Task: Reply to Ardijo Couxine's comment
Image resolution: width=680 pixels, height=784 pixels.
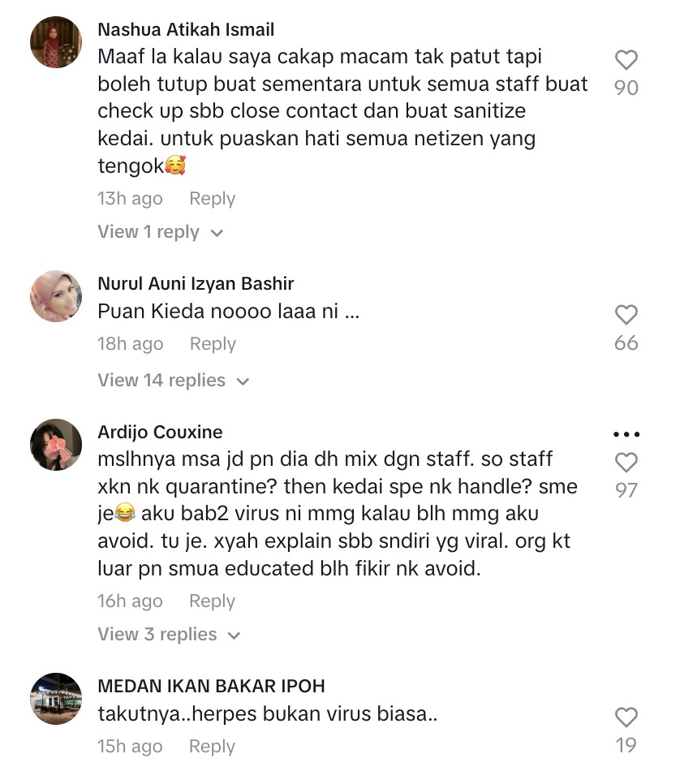Action: coord(212,601)
